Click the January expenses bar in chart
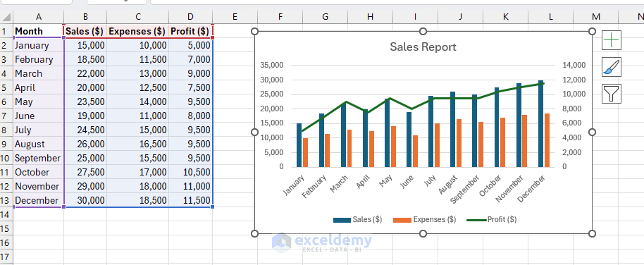Image resolution: width=644 pixels, height=265 pixels. click(x=305, y=152)
